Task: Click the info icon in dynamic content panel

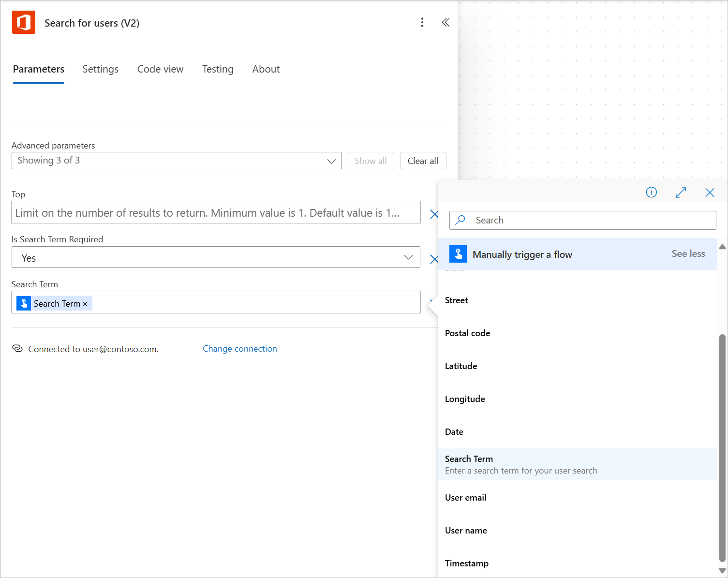Action: pos(652,193)
